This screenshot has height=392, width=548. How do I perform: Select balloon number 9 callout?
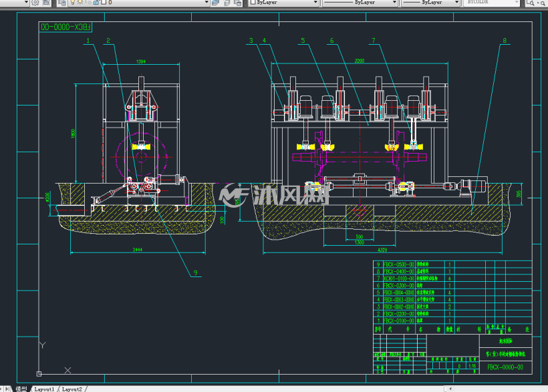tap(195, 272)
